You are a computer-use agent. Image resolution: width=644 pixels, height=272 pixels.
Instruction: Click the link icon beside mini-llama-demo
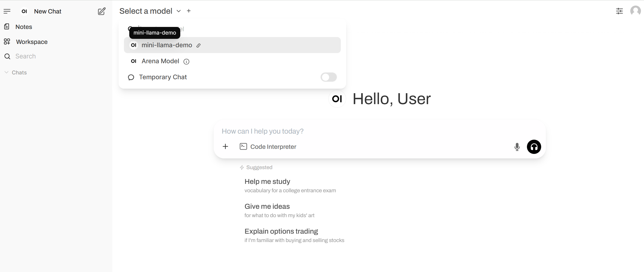pyautogui.click(x=199, y=45)
